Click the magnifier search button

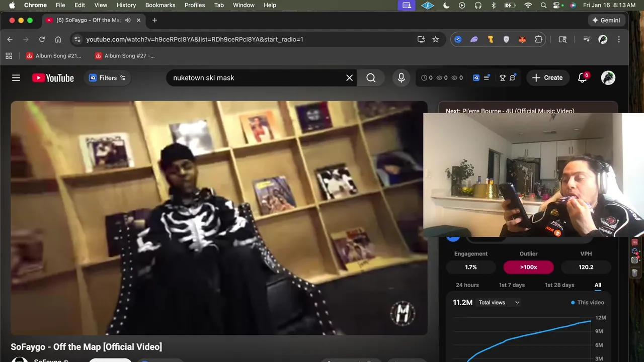(x=371, y=78)
